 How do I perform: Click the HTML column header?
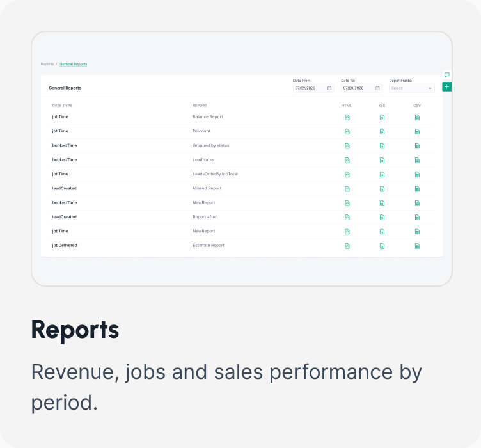pyautogui.click(x=346, y=106)
